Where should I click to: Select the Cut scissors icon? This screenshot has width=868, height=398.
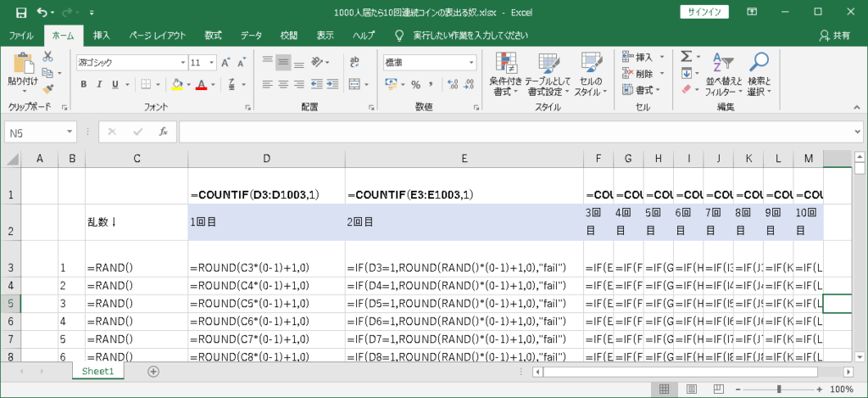[48, 57]
